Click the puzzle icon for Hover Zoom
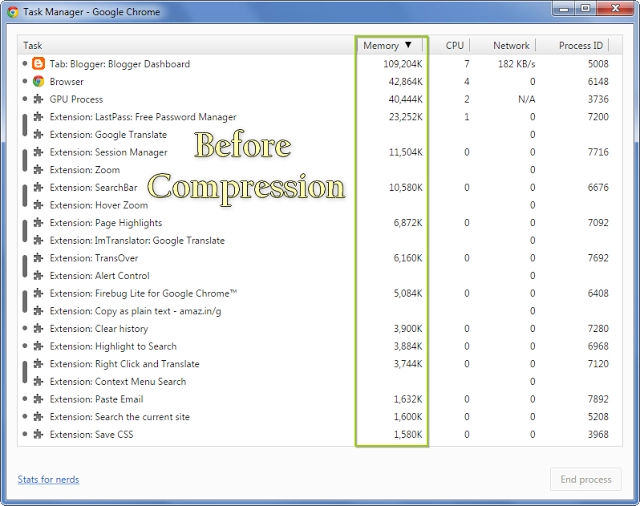 (38, 205)
